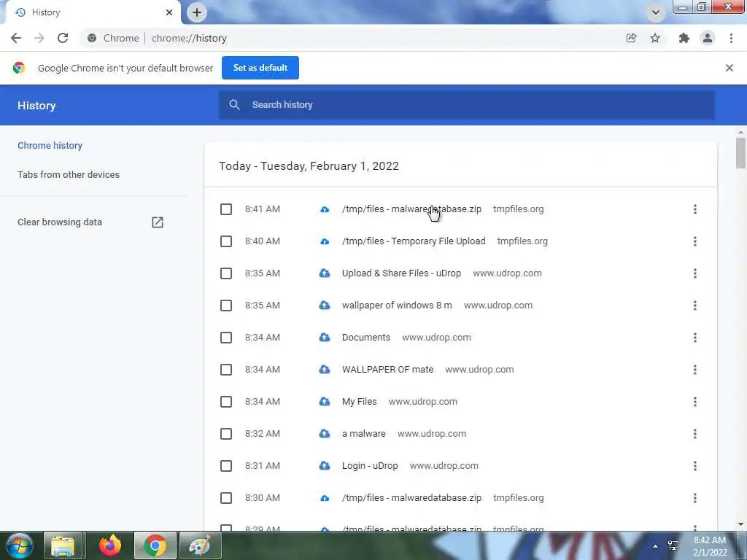This screenshot has height=560, width=747.
Task: Click the uDrop favicon next to Documents
Action: [x=325, y=337]
